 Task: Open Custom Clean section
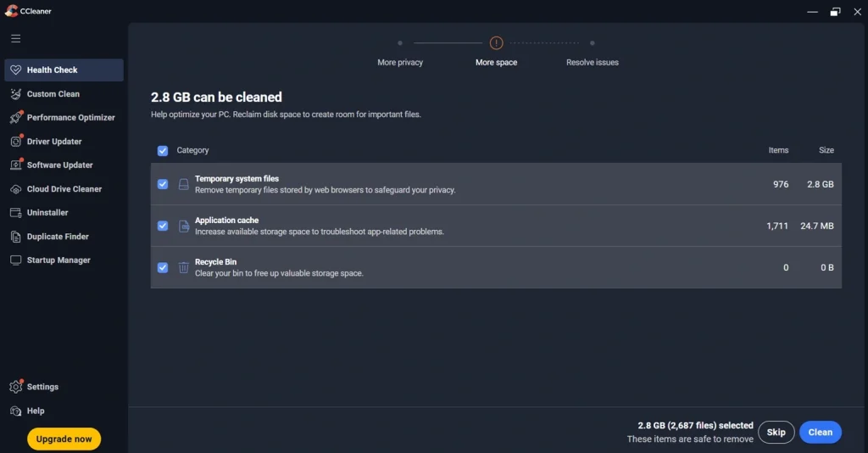pyautogui.click(x=64, y=94)
